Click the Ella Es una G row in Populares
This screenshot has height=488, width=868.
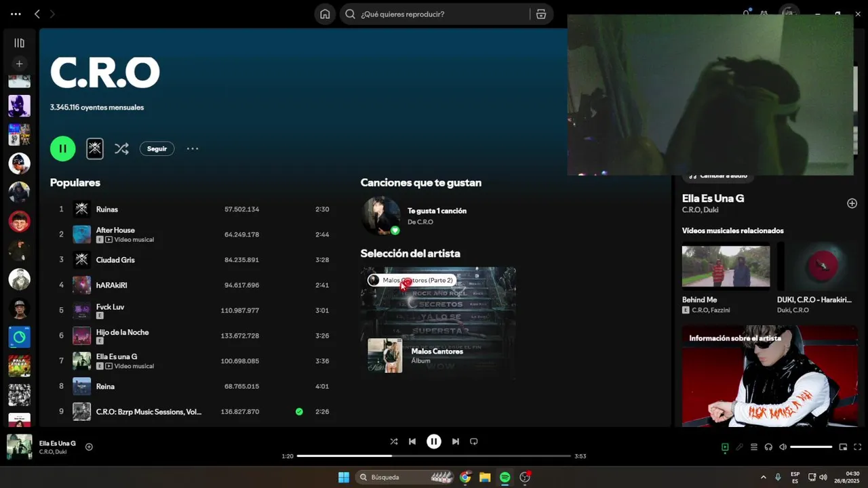(x=193, y=361)
